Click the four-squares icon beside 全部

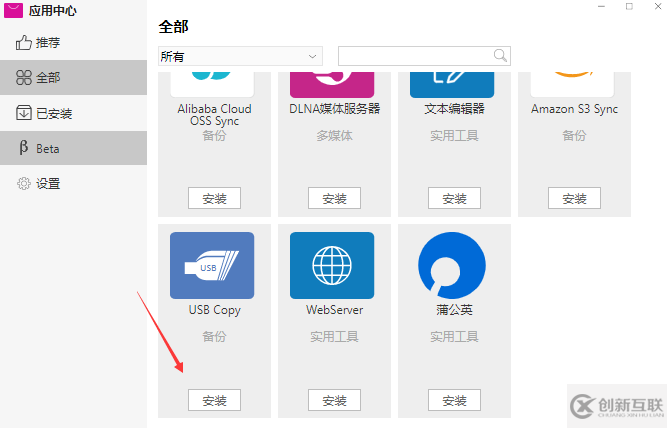pos(24,77)
